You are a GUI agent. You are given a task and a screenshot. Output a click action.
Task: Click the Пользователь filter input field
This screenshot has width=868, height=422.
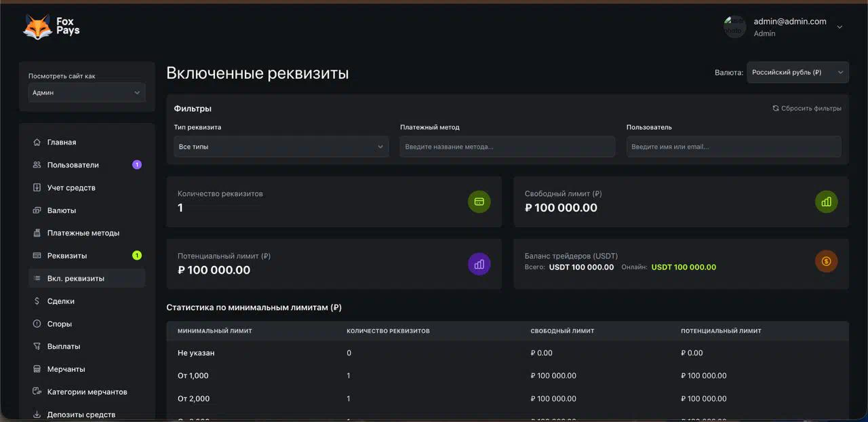coord(733,147)
